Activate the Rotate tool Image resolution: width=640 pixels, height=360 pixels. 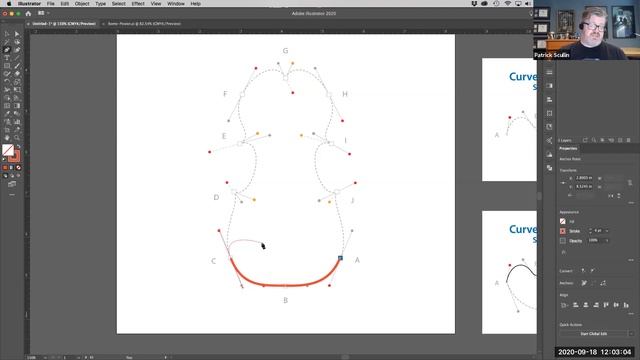click(7, 82)
